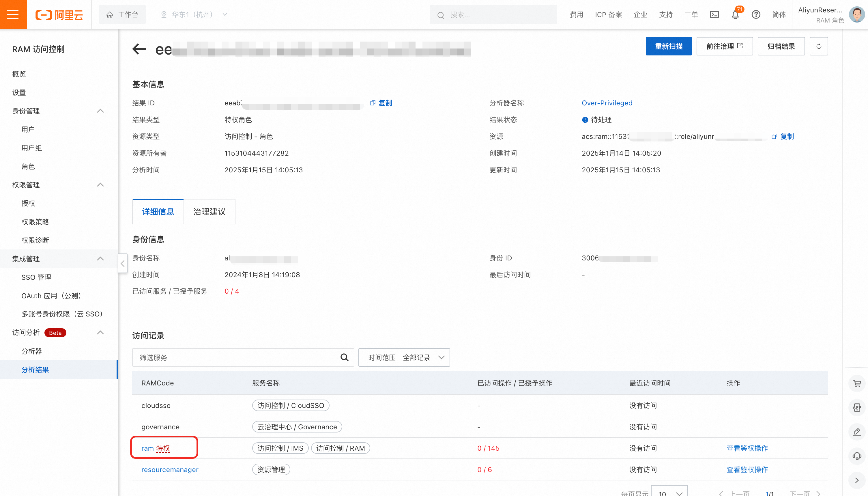868x496 pixels.
Task: Click the 前往治理 button
Action: tap(725, 46)
